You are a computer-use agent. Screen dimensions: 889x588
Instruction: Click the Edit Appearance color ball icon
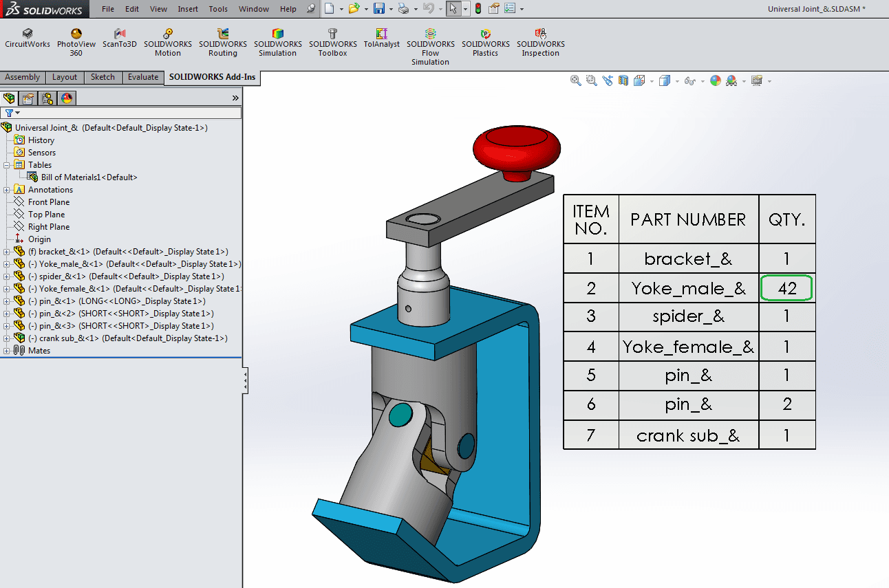coord(716,81)
